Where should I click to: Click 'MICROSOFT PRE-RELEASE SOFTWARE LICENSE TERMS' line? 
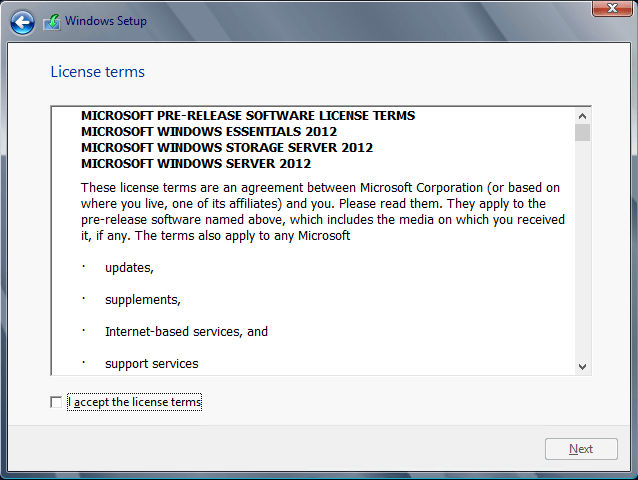pos(248,116)
